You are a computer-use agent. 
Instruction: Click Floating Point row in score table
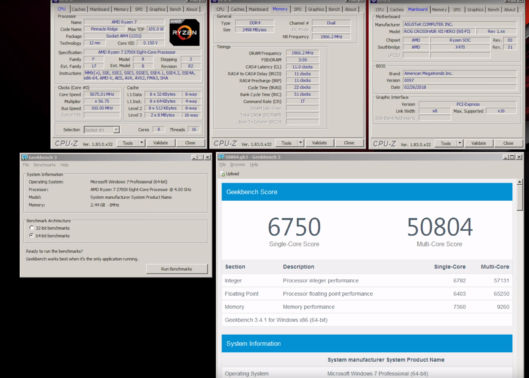[367, 294]
